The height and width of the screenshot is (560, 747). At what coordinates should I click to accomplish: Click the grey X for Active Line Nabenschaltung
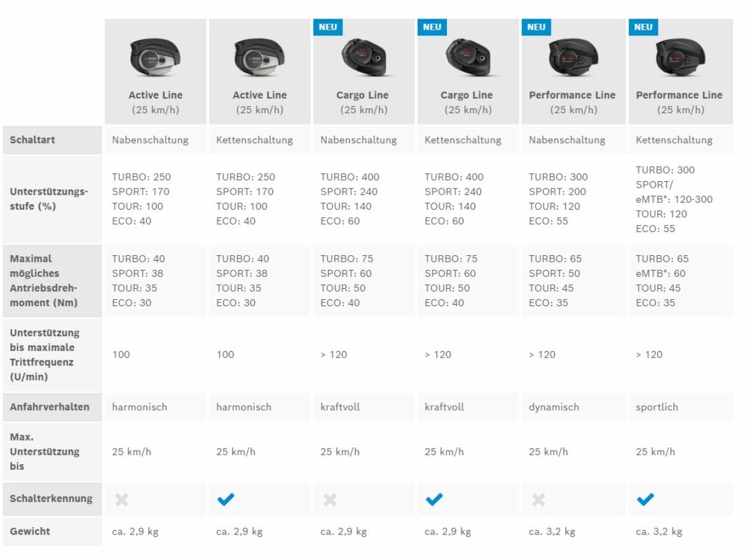(x=121, y=499)
